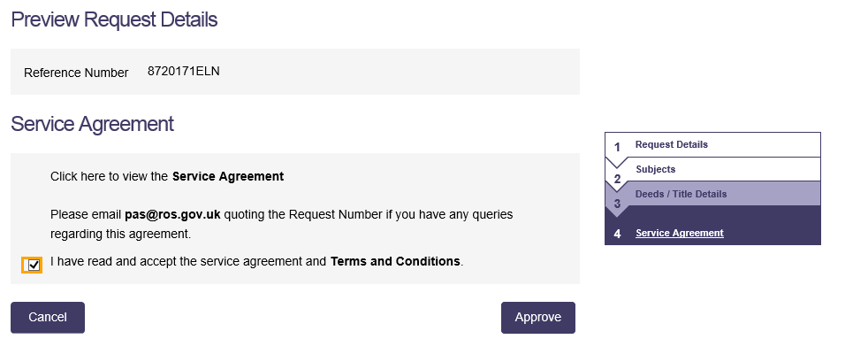Click the 'Click here to view the' text
This screenshot has width=868, height=339.
(x=109, y=177)
